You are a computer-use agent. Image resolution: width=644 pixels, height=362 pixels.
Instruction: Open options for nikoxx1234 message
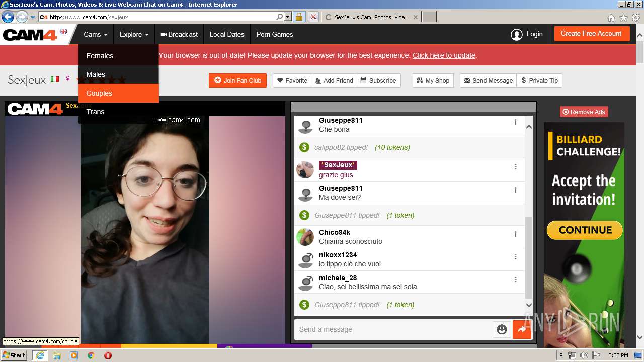point(515,257)
